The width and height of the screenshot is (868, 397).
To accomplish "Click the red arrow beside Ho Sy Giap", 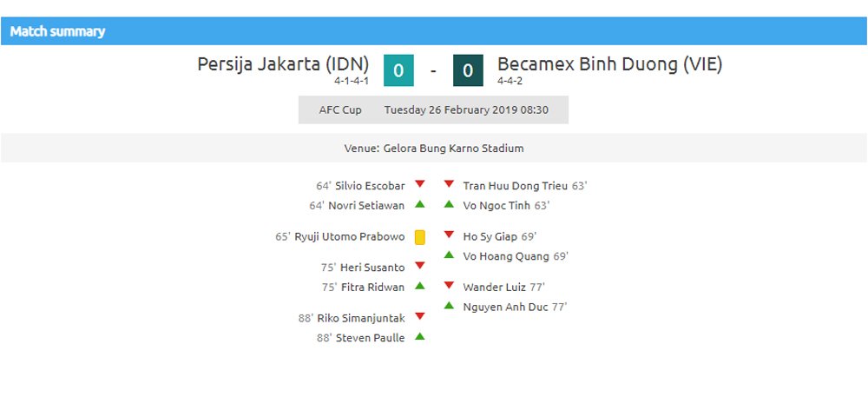I will [449, 235].
